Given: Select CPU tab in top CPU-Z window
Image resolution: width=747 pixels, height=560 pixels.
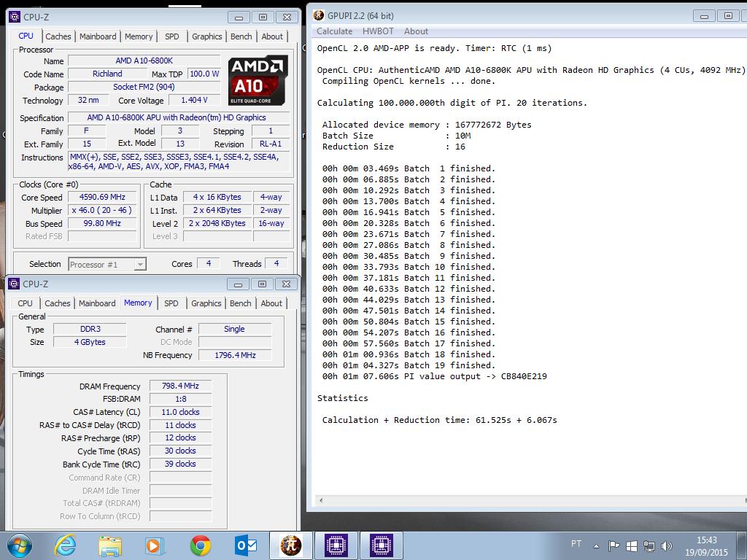Looking at the screenshot, I should 26,36.
